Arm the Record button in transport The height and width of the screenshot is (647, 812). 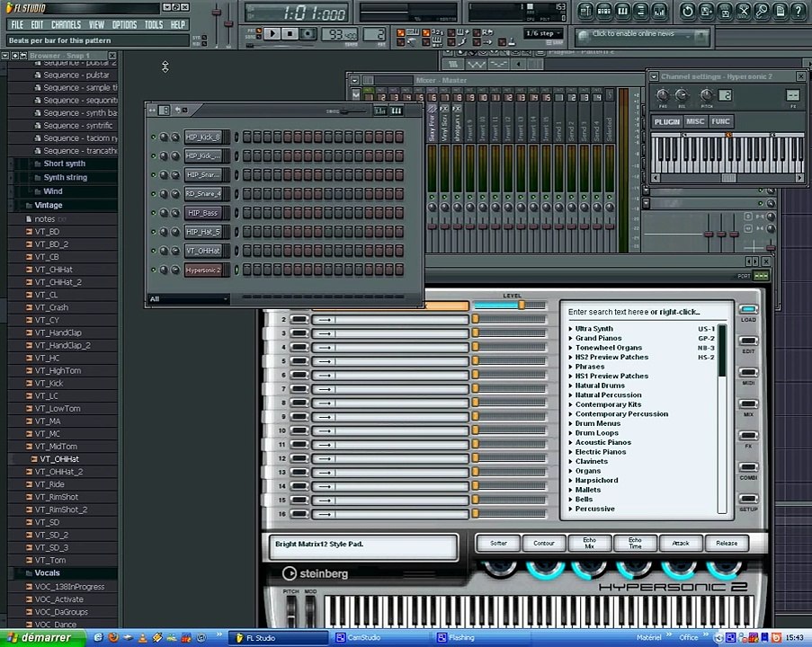tap(308, 33)
